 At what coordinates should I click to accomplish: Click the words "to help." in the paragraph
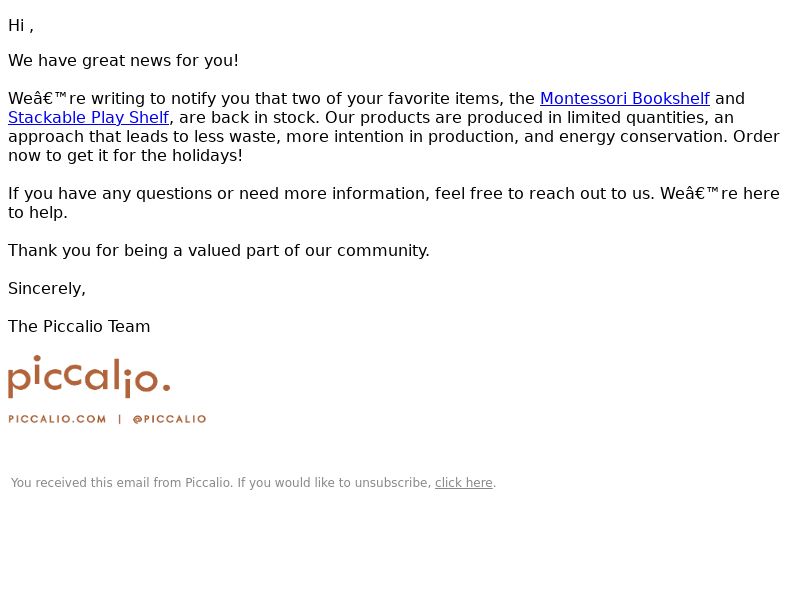coord(38,213)
